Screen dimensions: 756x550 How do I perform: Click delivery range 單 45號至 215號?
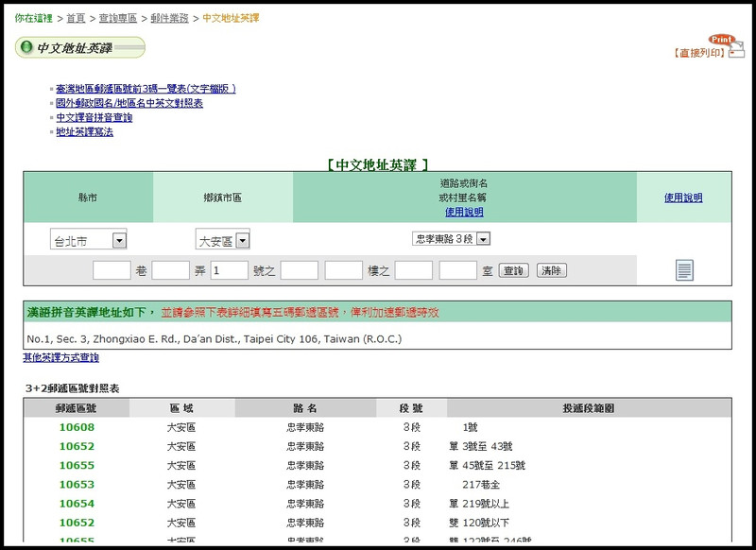pyautogui.click(x=487, y=466)
